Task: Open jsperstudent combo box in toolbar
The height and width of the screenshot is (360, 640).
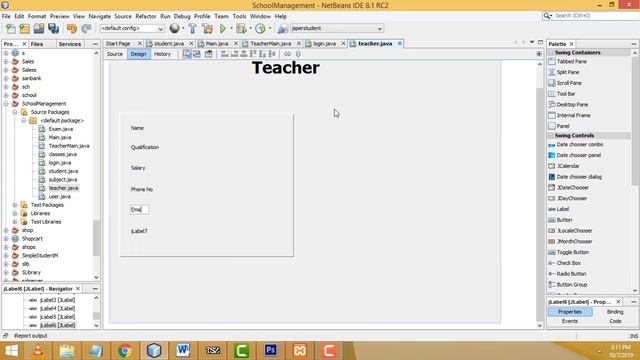Action: click(x=337, y=29)
